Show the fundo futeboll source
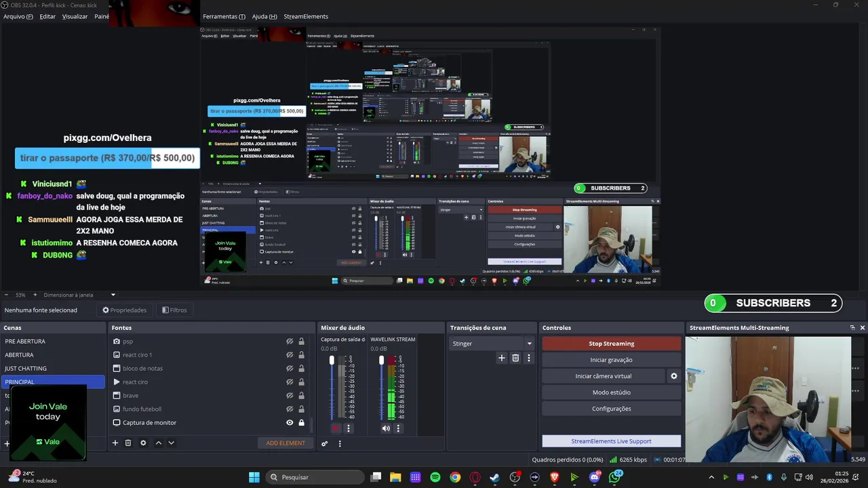This screenshot has height=488, width=868. pos(290,409)
